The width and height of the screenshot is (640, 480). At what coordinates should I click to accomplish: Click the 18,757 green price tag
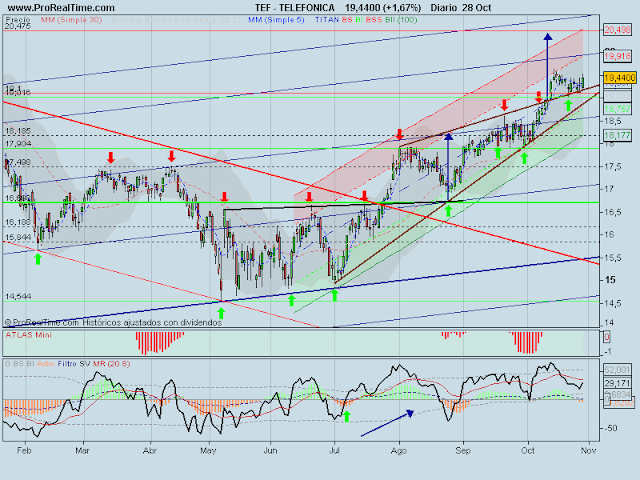[x=617, y=109]
